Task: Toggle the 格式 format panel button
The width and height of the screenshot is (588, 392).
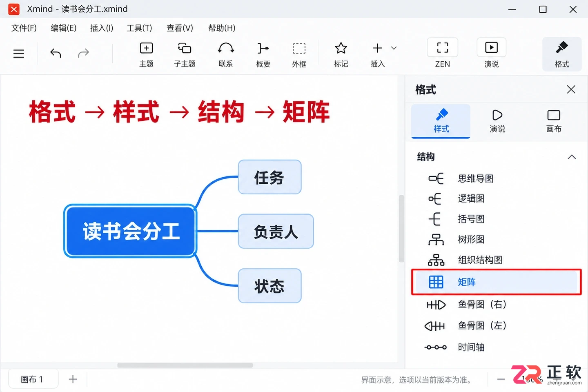Action: [562, 54]
